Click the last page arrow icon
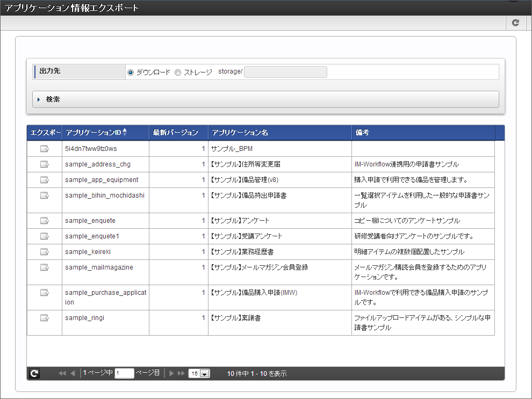Image resolution: width=532 pixels, height=399 pixels. click(181, 373)
